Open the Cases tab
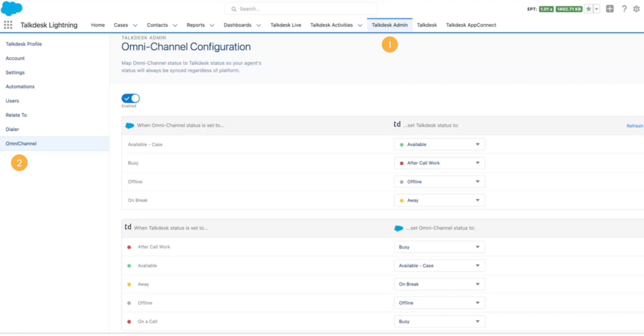This screenshot has height=336, width=644. coord(121,25)
